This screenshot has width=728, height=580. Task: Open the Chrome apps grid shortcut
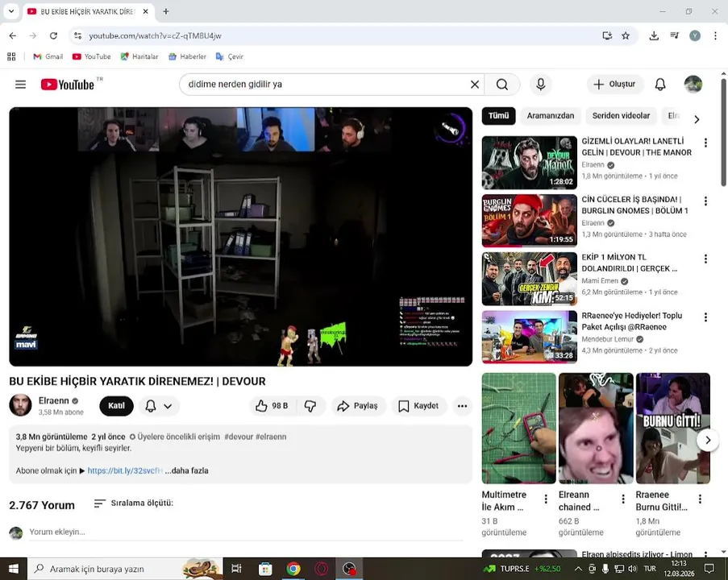(11, 56)
